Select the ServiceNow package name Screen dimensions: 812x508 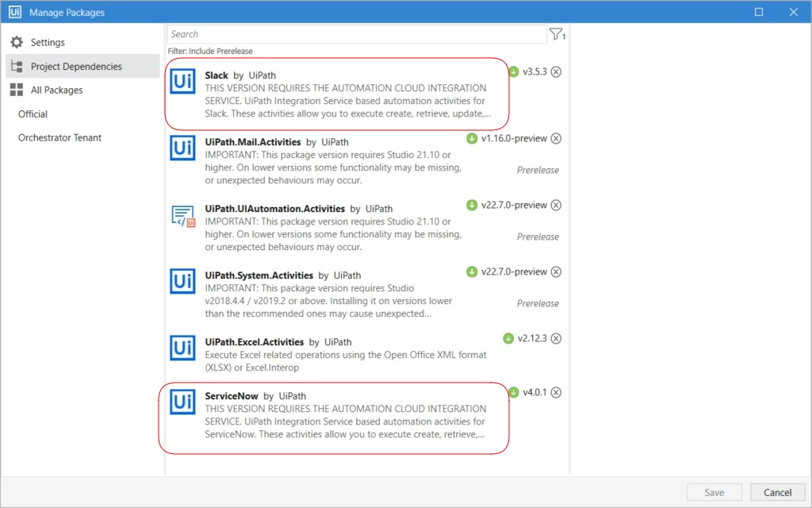pos(232,396)
